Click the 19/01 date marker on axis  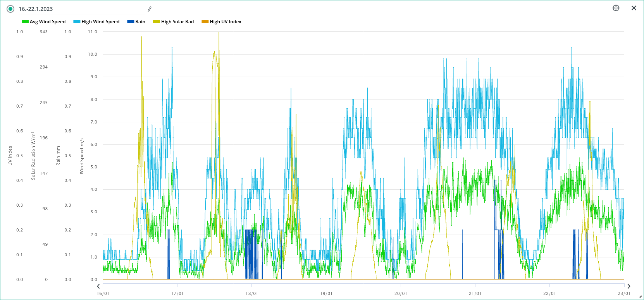(x=326, y=293)
